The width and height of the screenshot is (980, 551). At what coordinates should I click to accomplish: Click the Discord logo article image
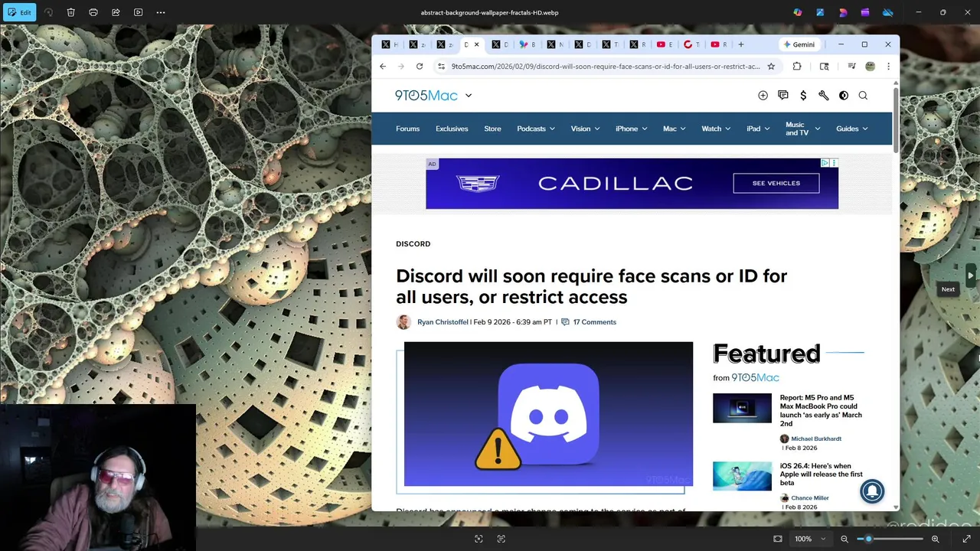tap(548, 414)
